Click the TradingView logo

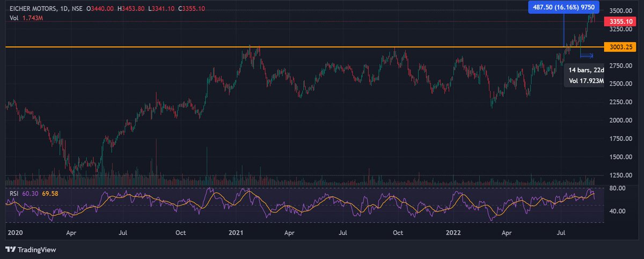(30, 249)
